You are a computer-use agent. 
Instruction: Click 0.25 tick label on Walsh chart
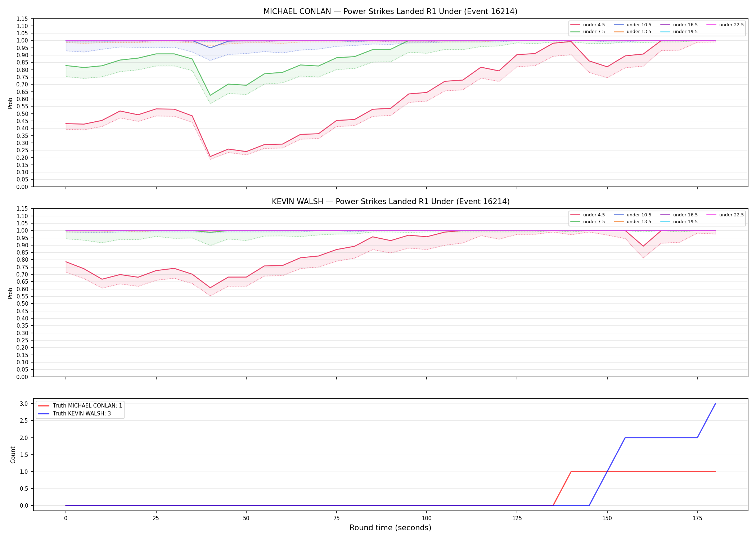(22, 340)
